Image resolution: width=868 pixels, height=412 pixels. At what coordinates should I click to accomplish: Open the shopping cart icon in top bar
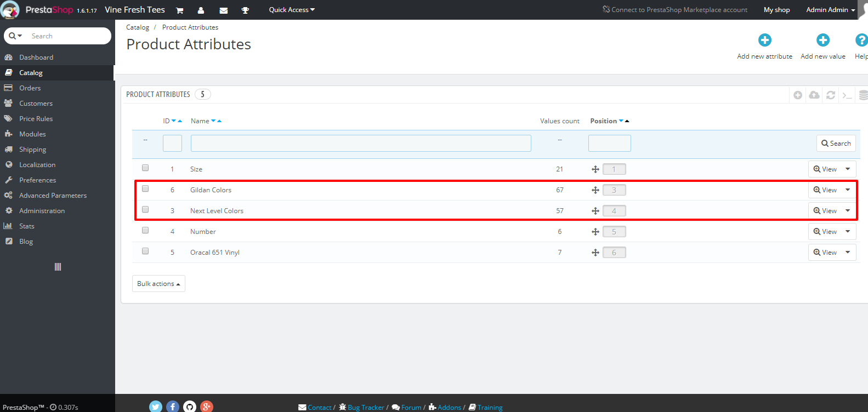179,10
